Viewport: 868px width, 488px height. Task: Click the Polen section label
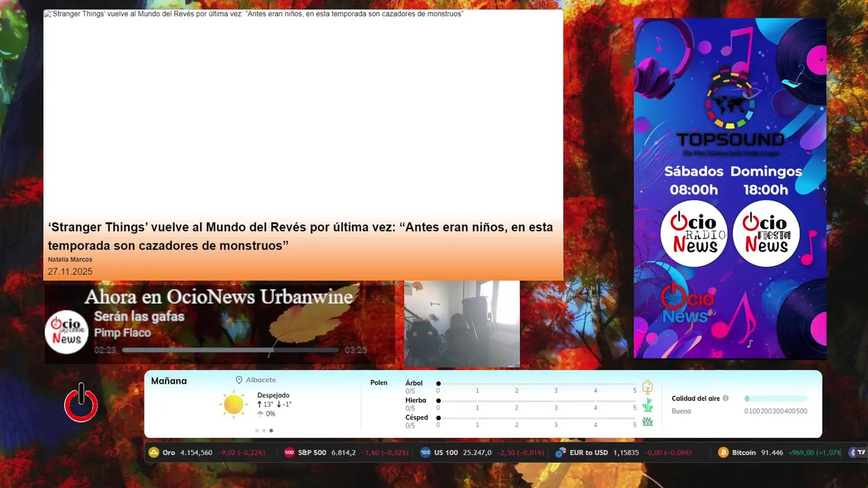[x=379, y=383]
